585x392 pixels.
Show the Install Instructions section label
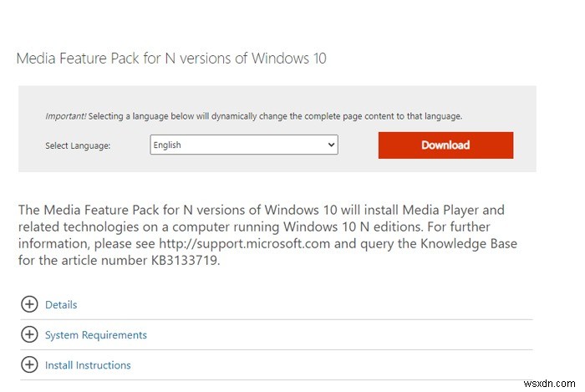[x=88, y=365]
